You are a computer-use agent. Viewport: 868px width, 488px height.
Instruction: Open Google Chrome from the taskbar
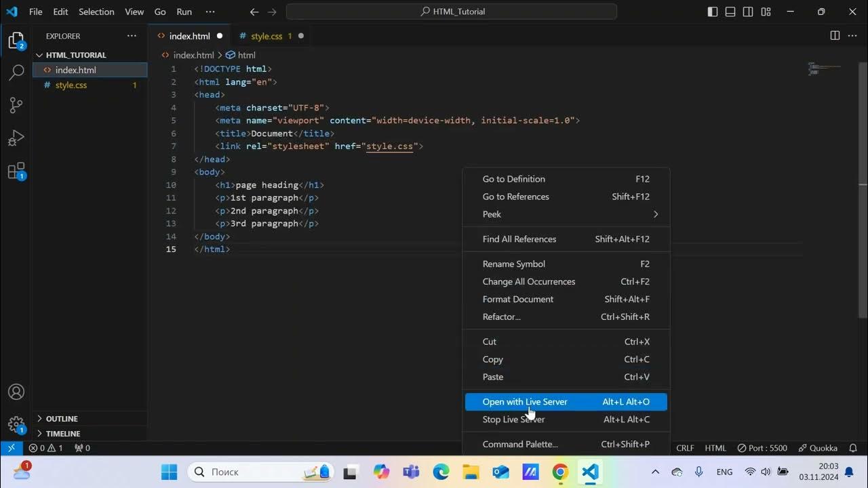[560, 472]
